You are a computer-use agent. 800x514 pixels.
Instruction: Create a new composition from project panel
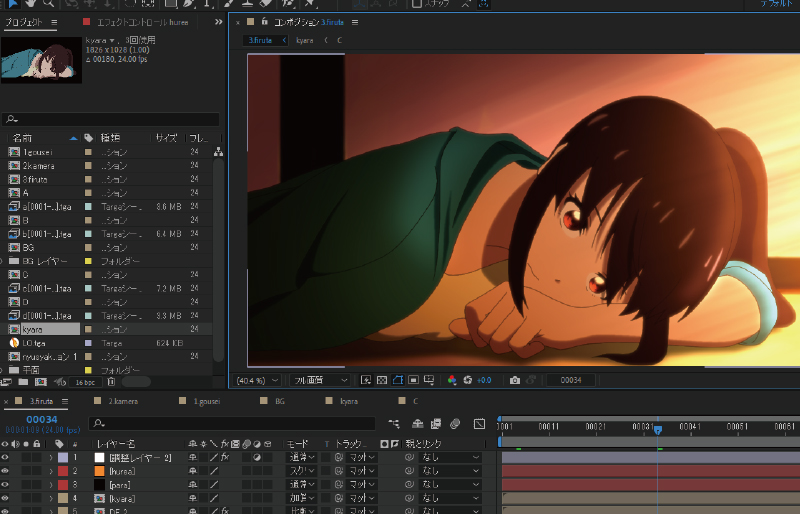point(40,381)
